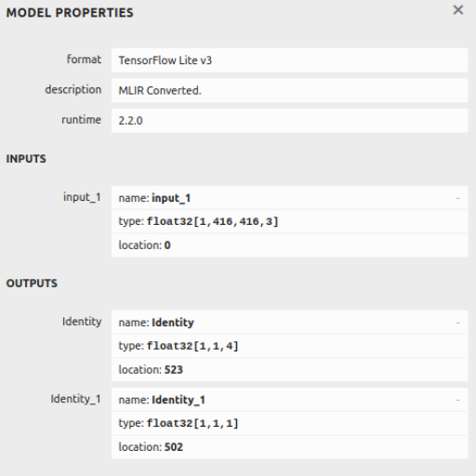Click the Identity_1 type float32[1,1,1] row

point(290,424)
